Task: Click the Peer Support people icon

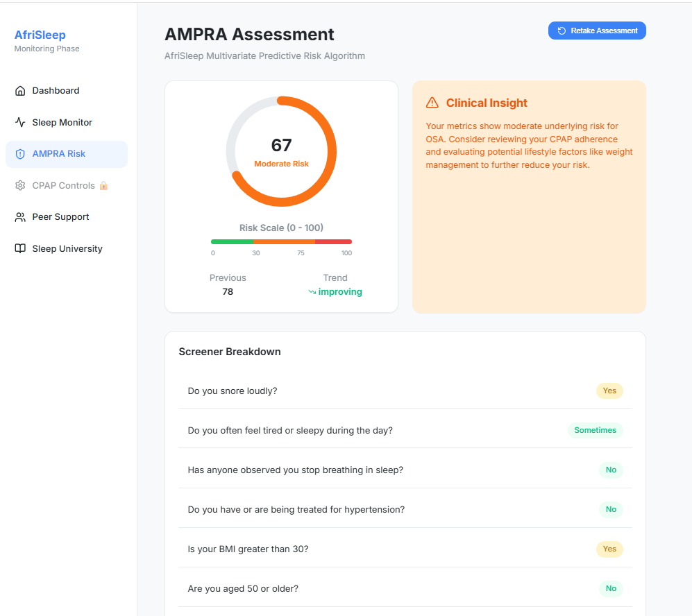Action: click(20, 217)
